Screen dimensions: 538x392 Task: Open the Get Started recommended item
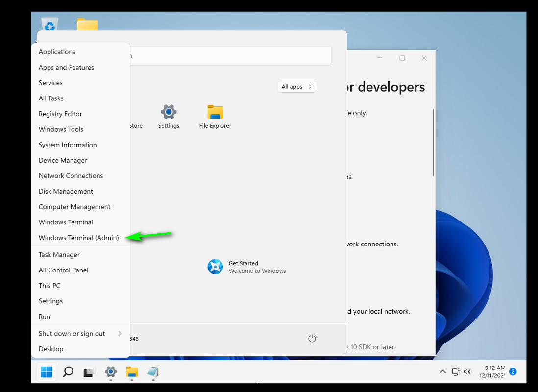pos(246,267)
